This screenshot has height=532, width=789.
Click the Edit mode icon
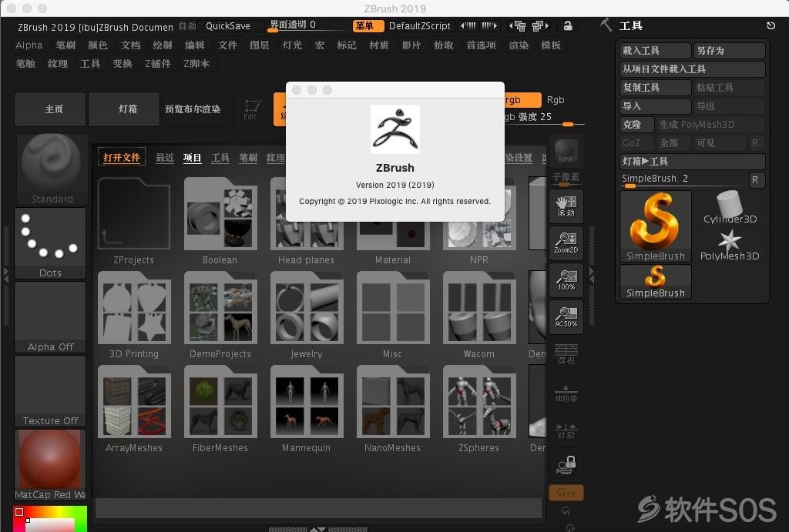click(250, 109)
